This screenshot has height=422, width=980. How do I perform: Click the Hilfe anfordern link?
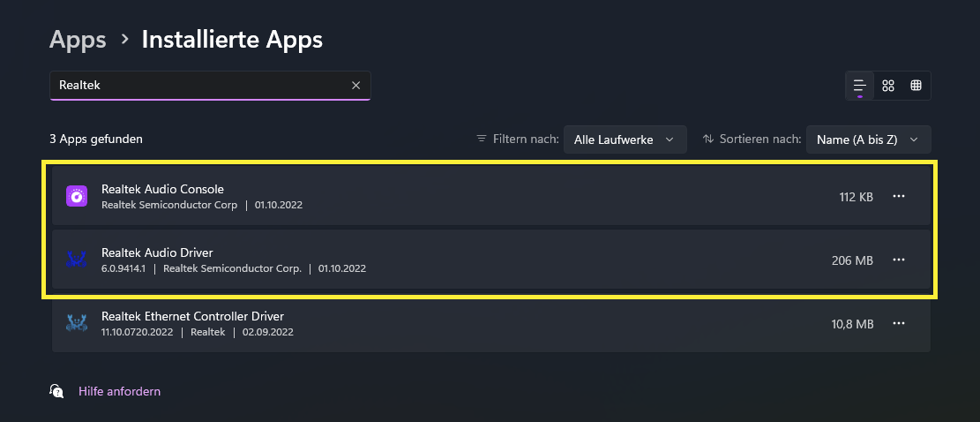tap(119, 391)
